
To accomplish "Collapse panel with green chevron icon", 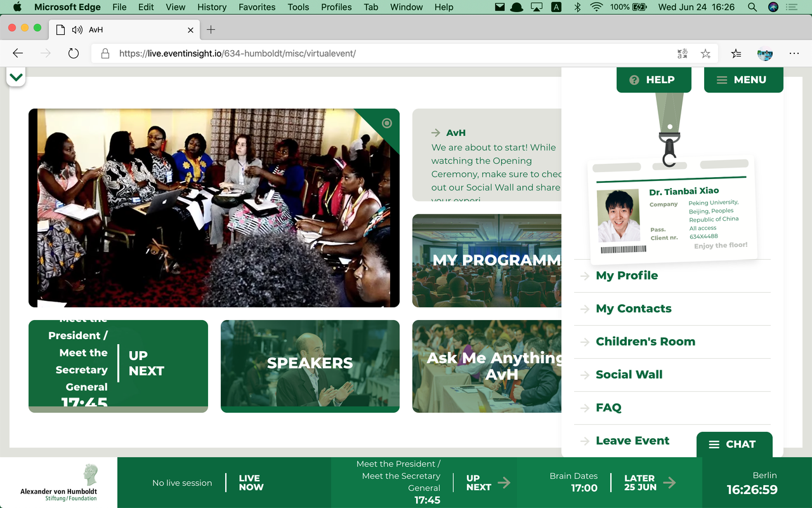I will click(x=16, y=77).
